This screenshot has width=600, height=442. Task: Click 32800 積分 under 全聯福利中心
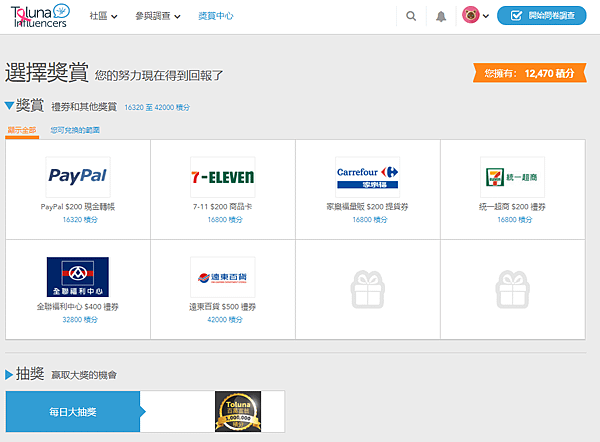pyautogui.click(x=80, y=320)
